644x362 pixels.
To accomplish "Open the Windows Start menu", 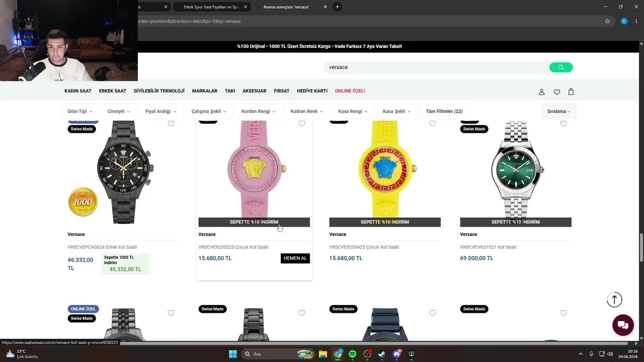I will (233, 354).
